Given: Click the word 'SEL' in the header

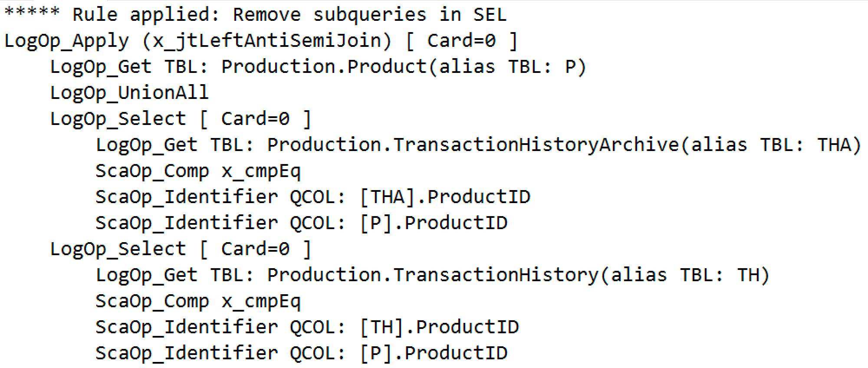Looking at the screenshot, I should click(x=490, y=15).
